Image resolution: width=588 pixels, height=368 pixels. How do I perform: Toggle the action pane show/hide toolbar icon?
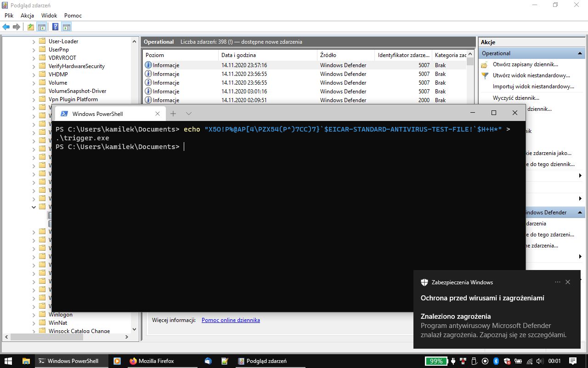[67, 27]
